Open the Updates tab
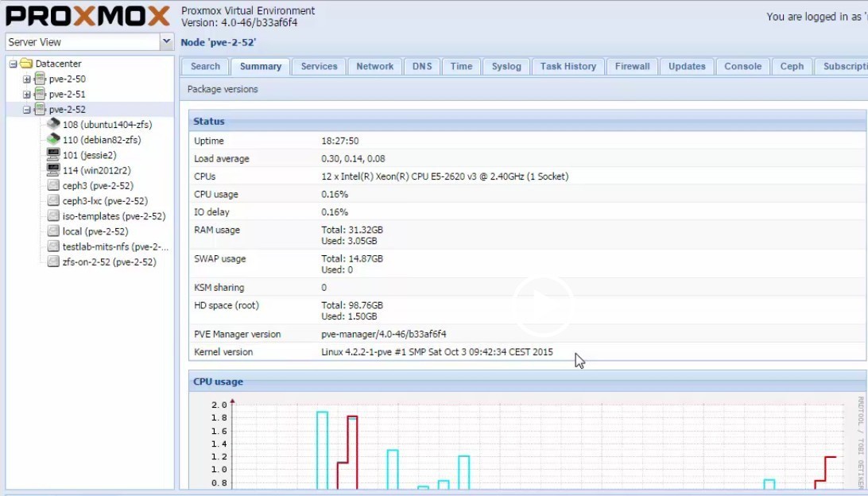This screenshot has height=496, width=868. click(x=687, y=67)
